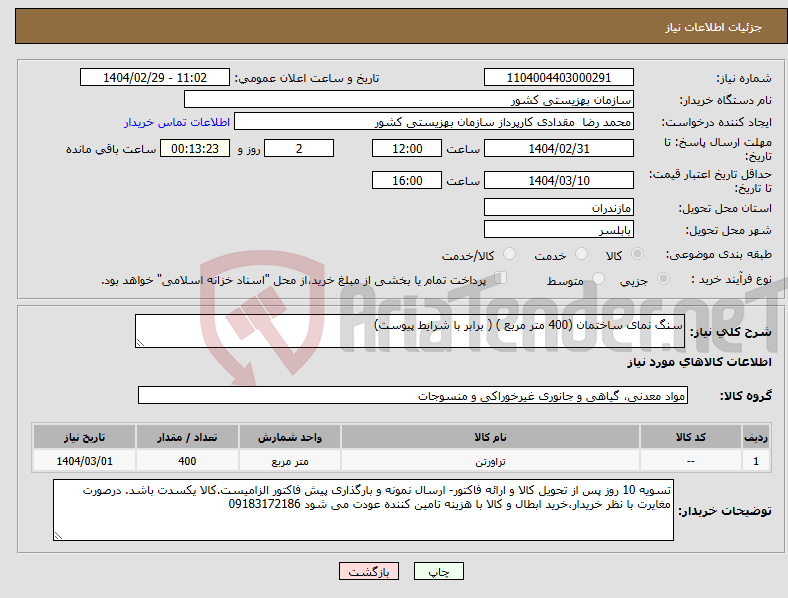The width and height of the screenshot is (788, 598).
Task: Click the جزئیات اطلاعات نیاز page header
Action: (x=713, y=27)
